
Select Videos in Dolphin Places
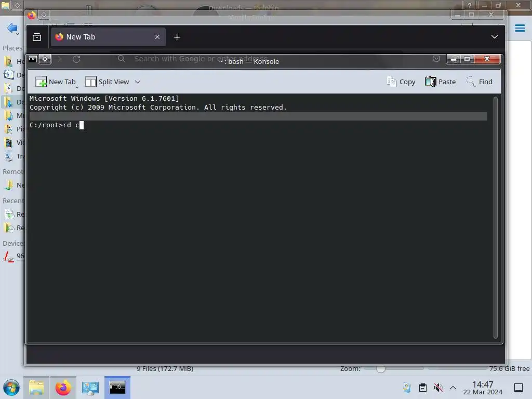(x=13, y=142)
